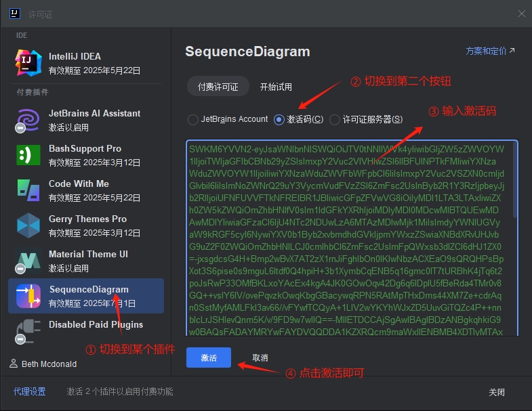
Task: Click the JetBrains AI Assistant spiral icon
Action: (x=28, y=120)
